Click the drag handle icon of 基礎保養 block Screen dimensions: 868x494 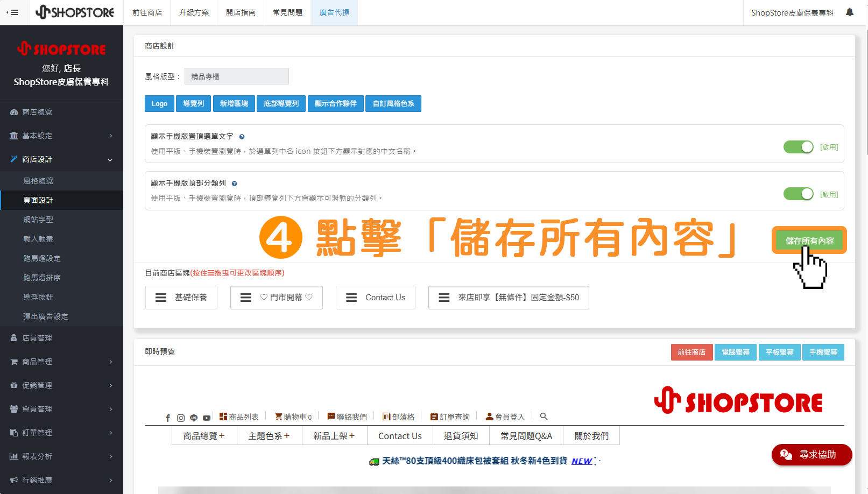pyautogui.click(x=161, y=298)
